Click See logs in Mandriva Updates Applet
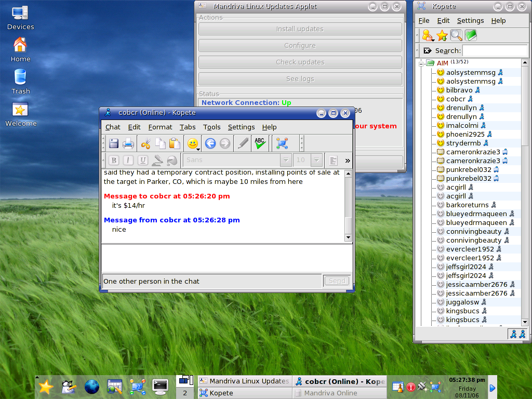The width and height of the screenshot is (532, 399). 300,79
